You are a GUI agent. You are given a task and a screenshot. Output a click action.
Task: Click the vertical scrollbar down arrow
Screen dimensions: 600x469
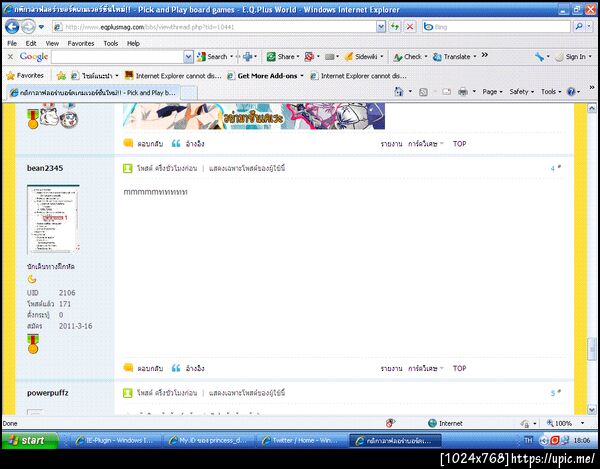click(592, 410)
